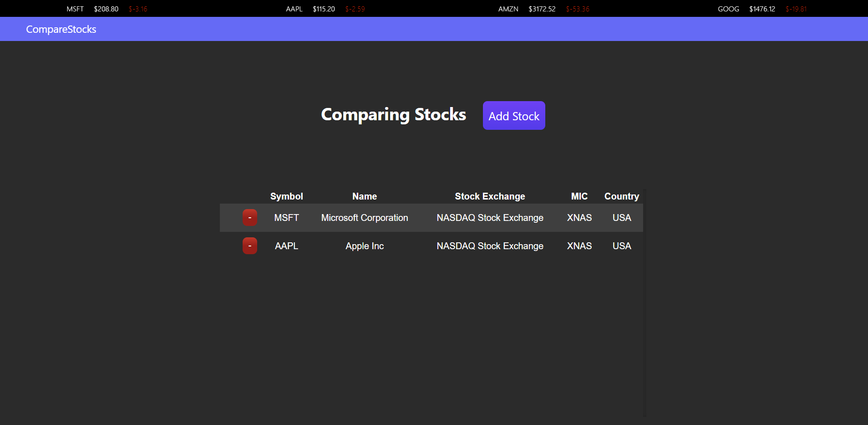This screenshot has height=425, width=868.
Task: Click USA in the Microsoft row
Action: [622, 218]
